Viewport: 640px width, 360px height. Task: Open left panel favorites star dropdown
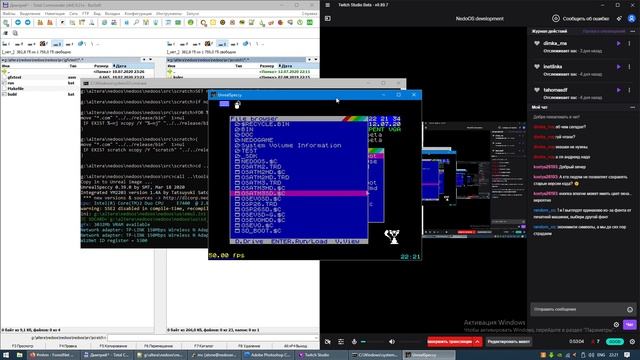[144, 60]
